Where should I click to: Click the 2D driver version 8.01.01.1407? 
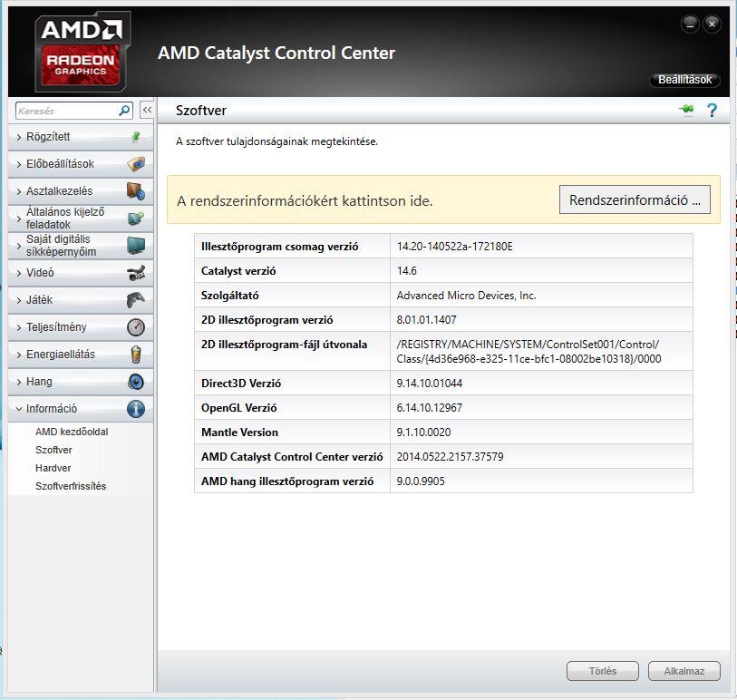[426, 320]
